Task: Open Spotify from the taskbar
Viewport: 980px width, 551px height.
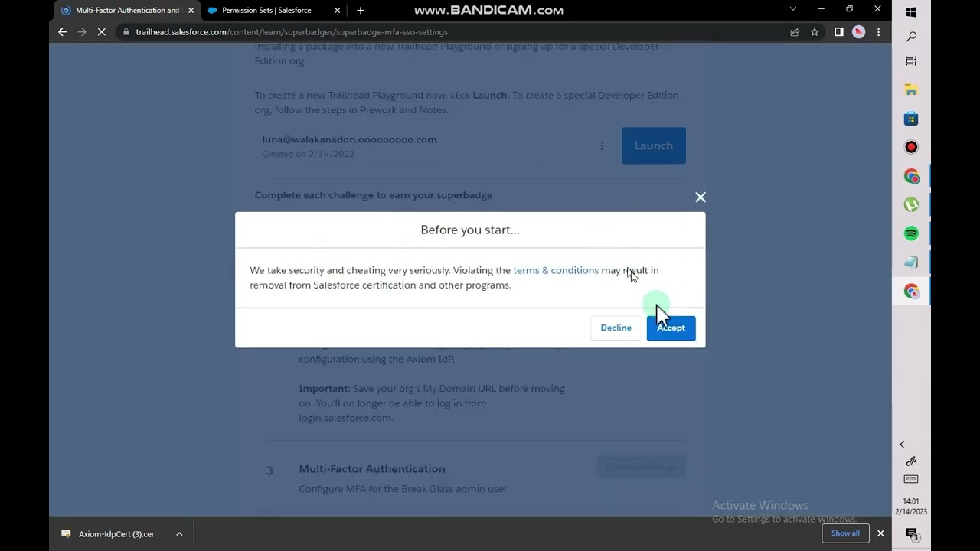Action: point(911,233)
